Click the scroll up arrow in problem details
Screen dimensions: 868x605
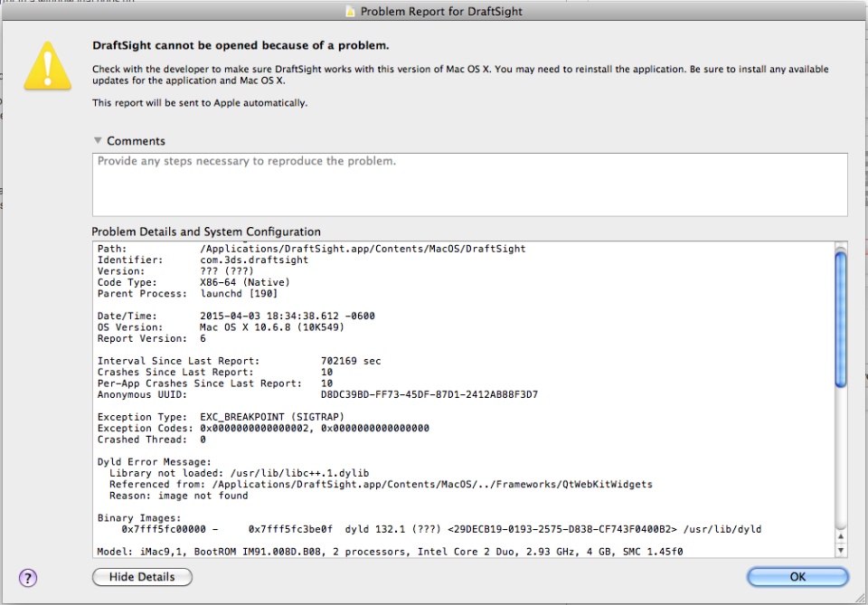click(840, 537)
